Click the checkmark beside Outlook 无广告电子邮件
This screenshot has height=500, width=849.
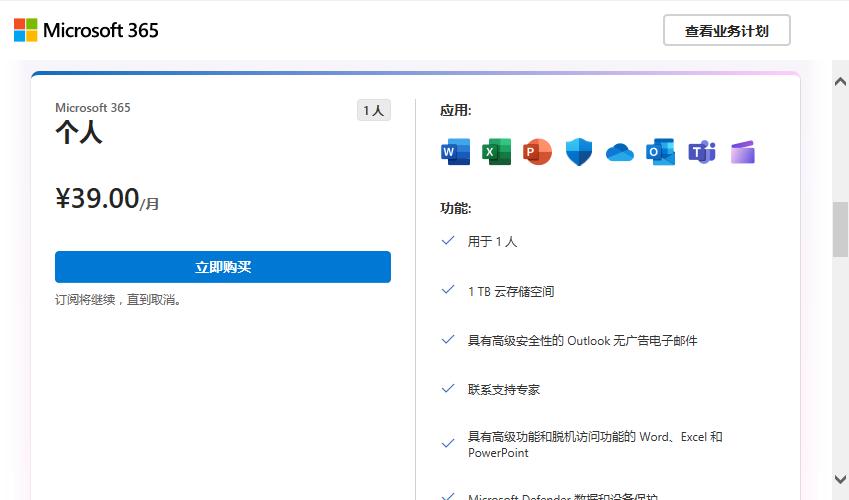[x=448, y=340]
